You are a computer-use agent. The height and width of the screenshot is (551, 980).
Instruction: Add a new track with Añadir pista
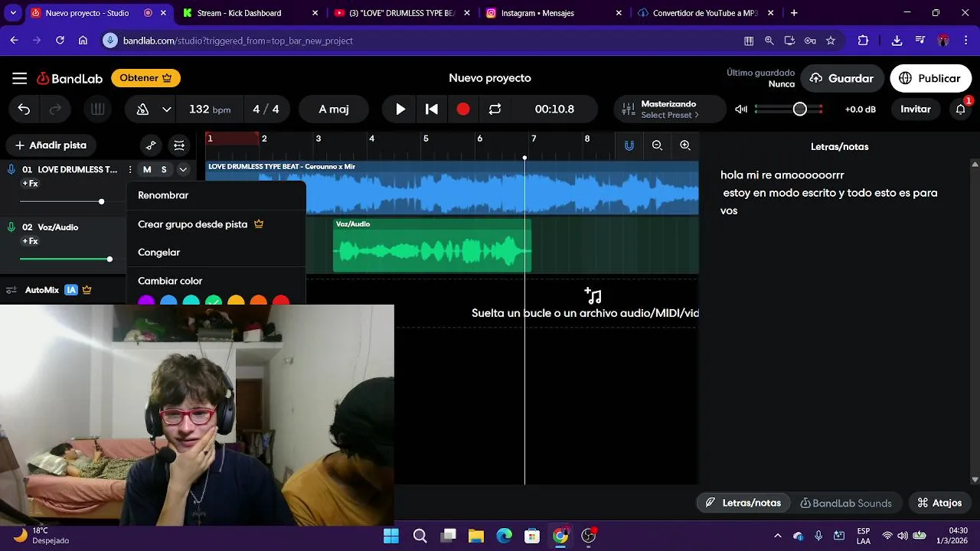pos(51,145)
